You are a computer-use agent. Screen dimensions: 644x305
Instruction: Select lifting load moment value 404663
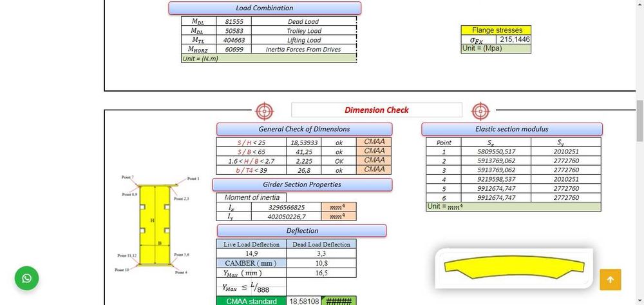[x=234, y=40]
